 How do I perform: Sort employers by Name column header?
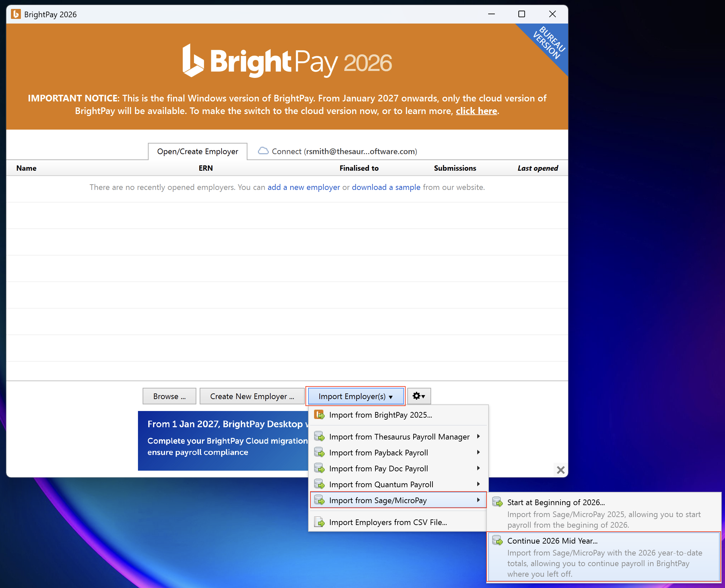click(x=27, y=168)
